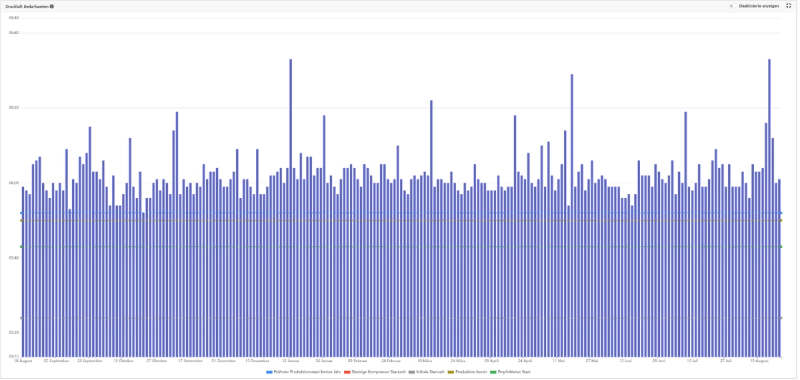Click the 06:20 y-axis label

(x=14, y=108)
